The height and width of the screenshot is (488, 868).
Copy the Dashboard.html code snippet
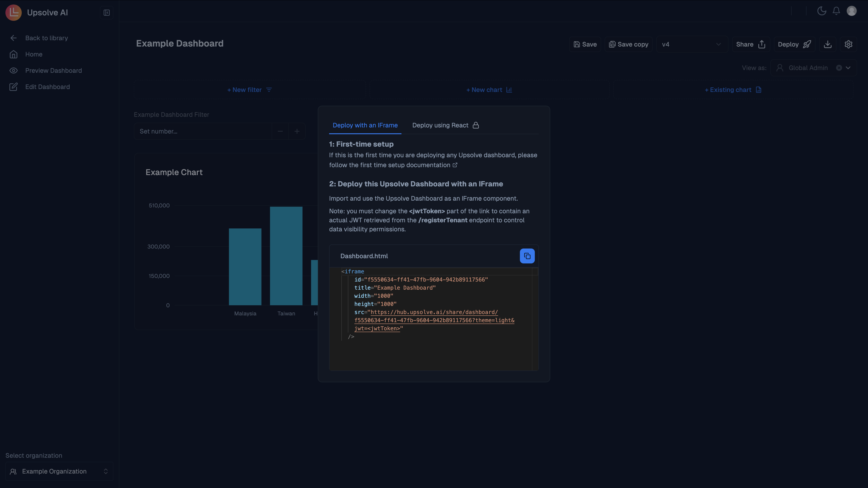(527, 256)
